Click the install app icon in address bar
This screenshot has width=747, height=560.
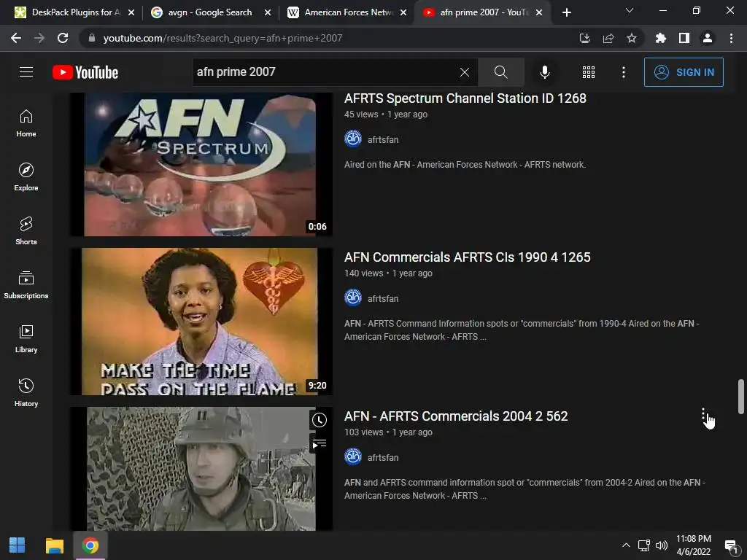coord(584,38)
